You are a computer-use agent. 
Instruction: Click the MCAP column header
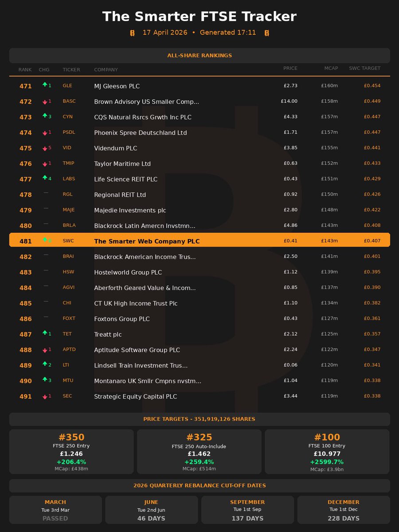(x=331, y=68)
